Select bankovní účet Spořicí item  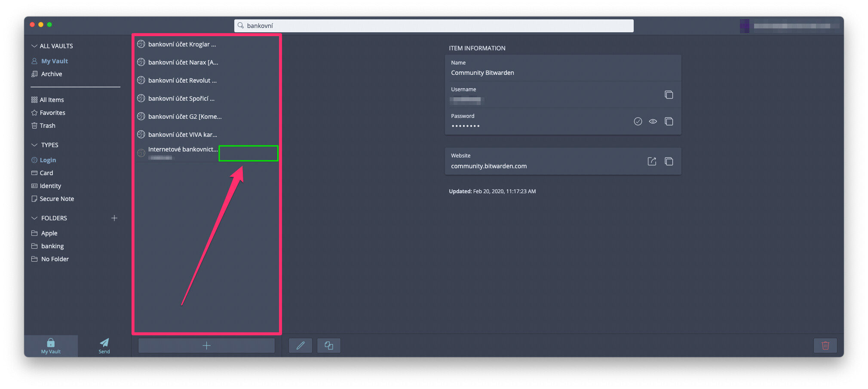206,99
